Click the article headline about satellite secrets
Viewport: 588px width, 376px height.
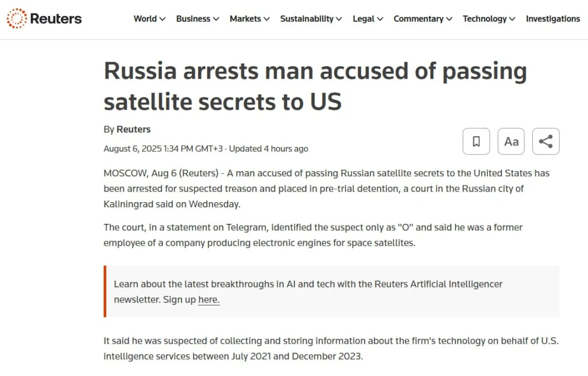click(x=315, y=86)
